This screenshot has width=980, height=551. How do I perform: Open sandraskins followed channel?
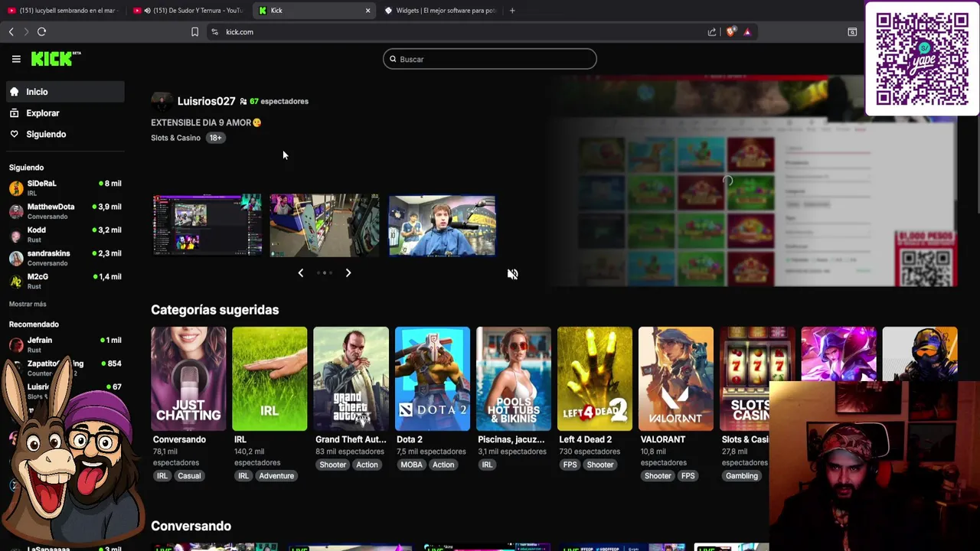[x=64, y=258]
